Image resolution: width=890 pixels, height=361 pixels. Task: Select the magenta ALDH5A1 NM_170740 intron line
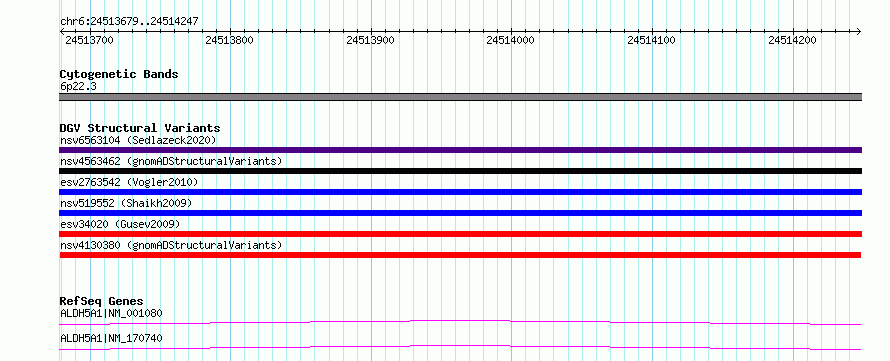click(460, 347)
